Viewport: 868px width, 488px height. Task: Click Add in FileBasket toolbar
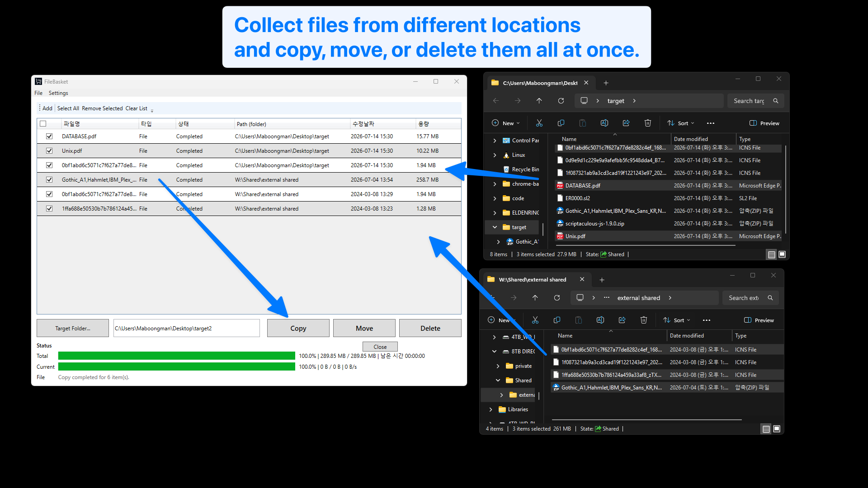click(47, 108)
